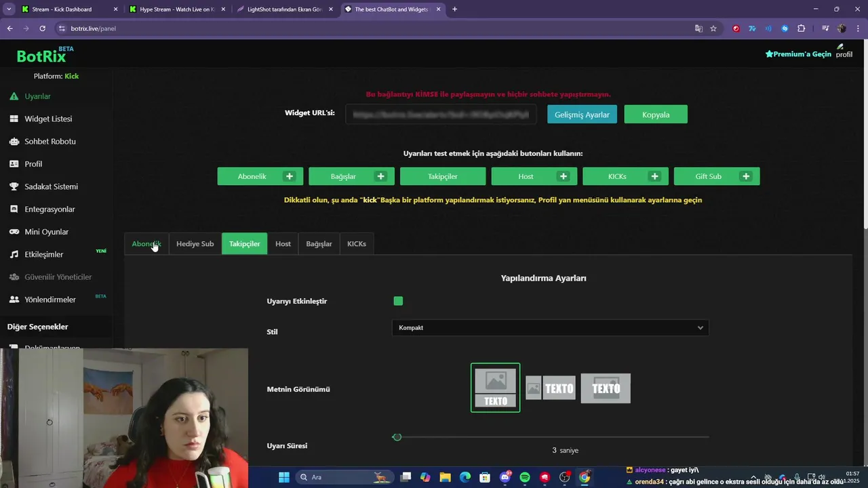
Task: Click Diğer Seçenekler sidebar heading
Action: (38, 327)
